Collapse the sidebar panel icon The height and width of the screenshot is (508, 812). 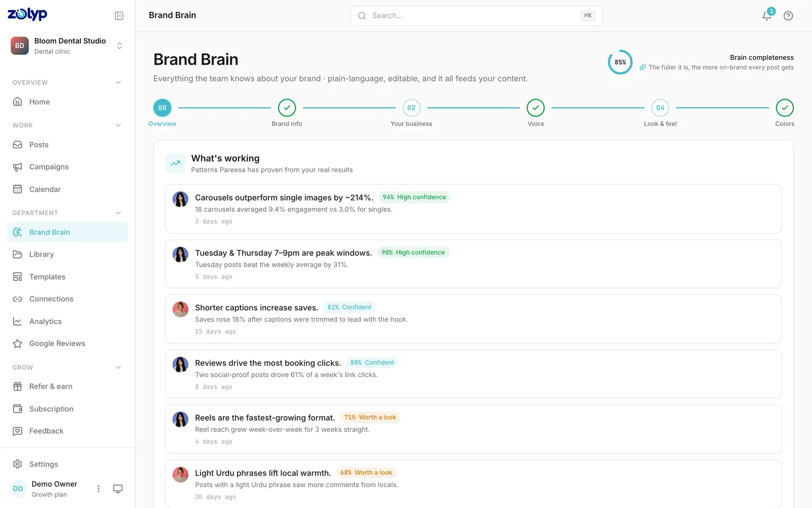point(119,16)
